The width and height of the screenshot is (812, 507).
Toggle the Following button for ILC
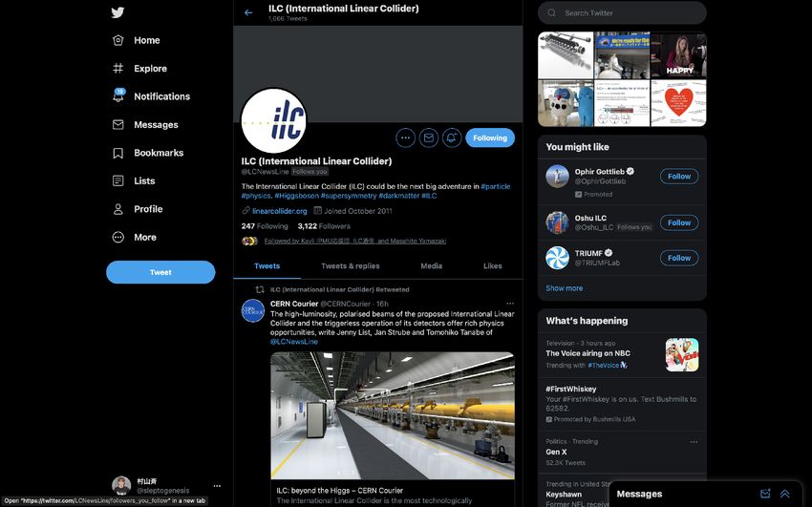490,138
